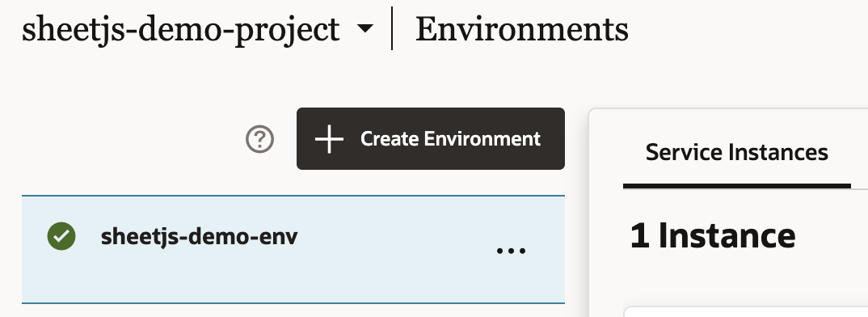868x317 pixels.
Task: Open the instance card below 1 Instance
Action: point(746,311)
